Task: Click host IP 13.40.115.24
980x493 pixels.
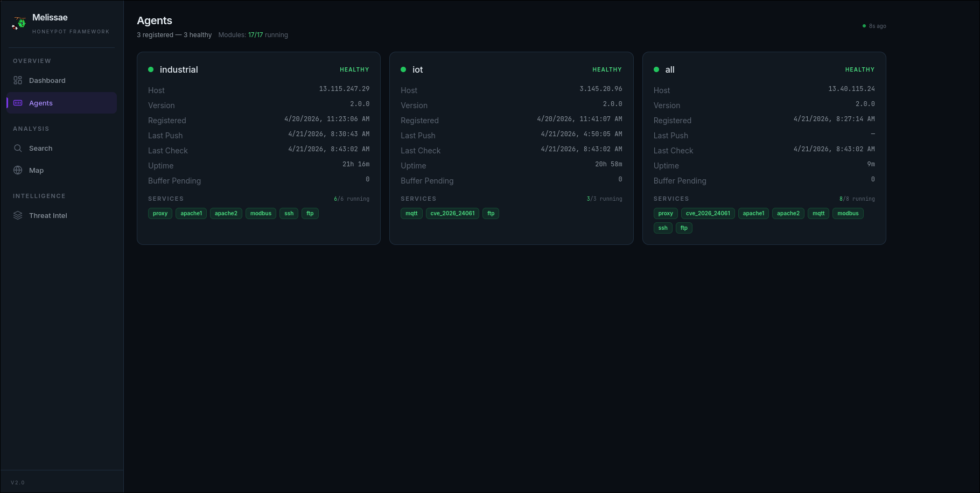Action: [x=851, y=89]
